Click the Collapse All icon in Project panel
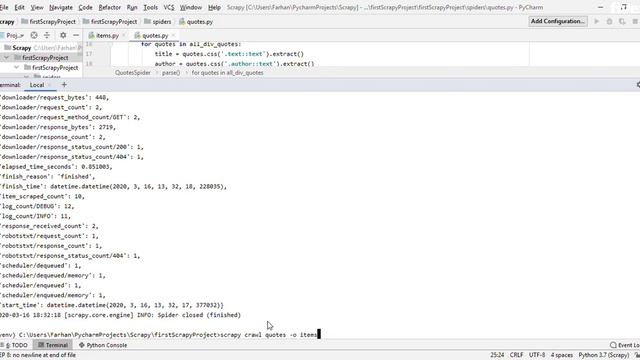Viewport: 640px width, 360px height. pyautogui.click(x=47, y=36)
